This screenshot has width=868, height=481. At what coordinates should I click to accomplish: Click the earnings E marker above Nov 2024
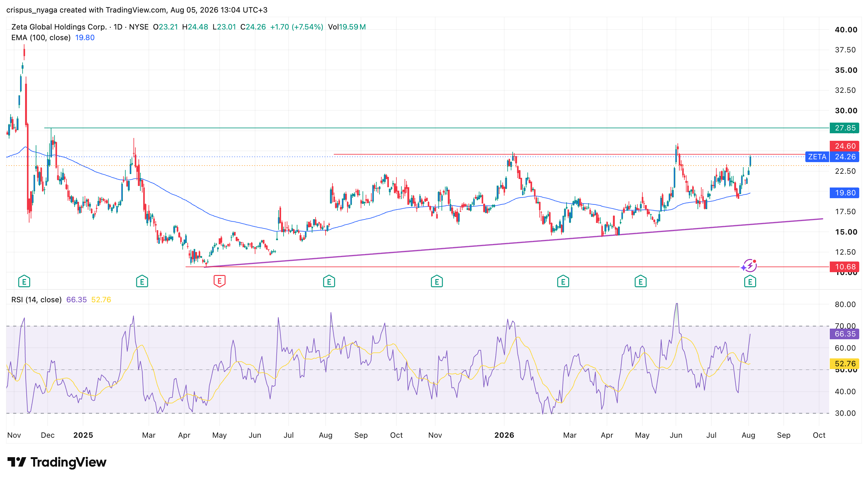coord(24,281)
